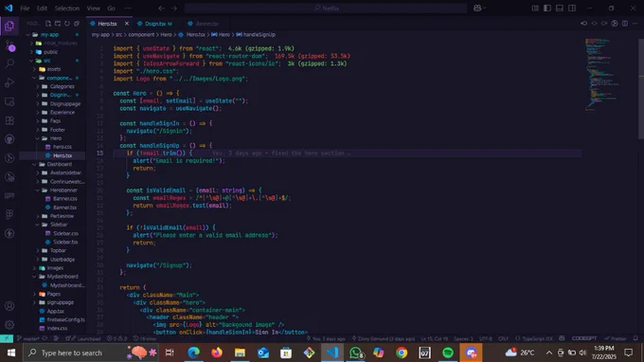Open the editor More Actions ellipsis
644x362 pixels.
pos(635,24)
